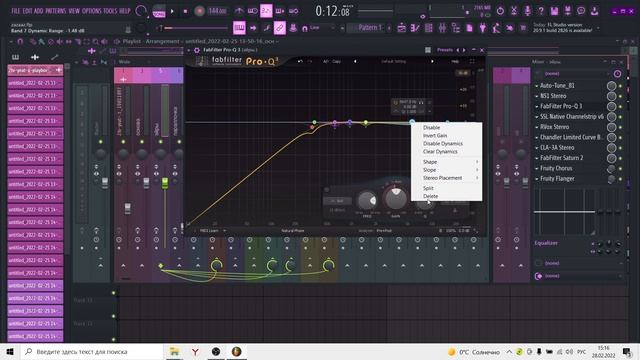Click the Pro-Q 3 Gain knob
The image size is (640, 360).
(x=396, y=198)
